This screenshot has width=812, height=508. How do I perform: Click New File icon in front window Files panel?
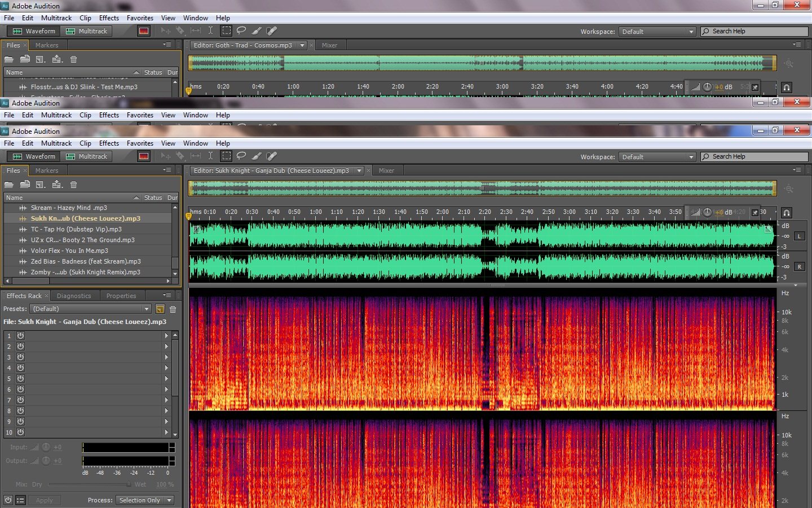pyautogui.click(x=41, y=185)
